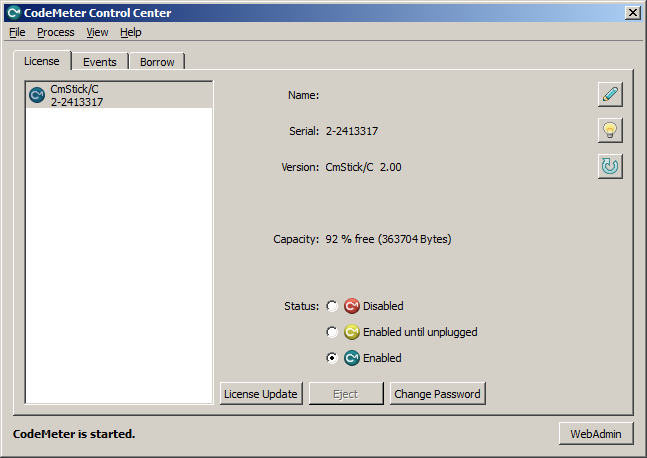Open the Process menu

coord(56,32)
